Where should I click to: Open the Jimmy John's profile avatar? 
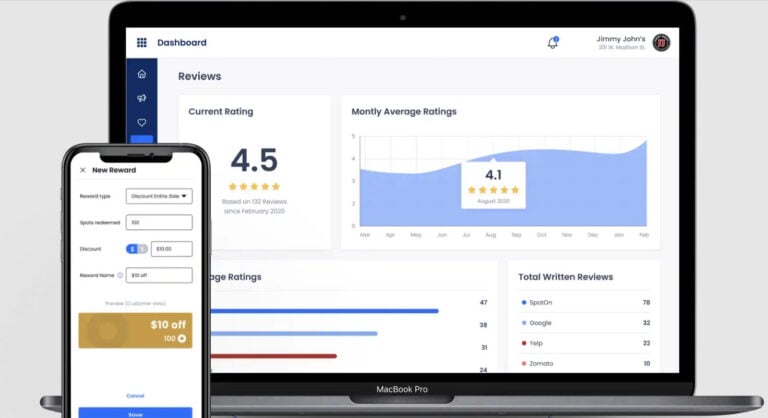[661, 42]
